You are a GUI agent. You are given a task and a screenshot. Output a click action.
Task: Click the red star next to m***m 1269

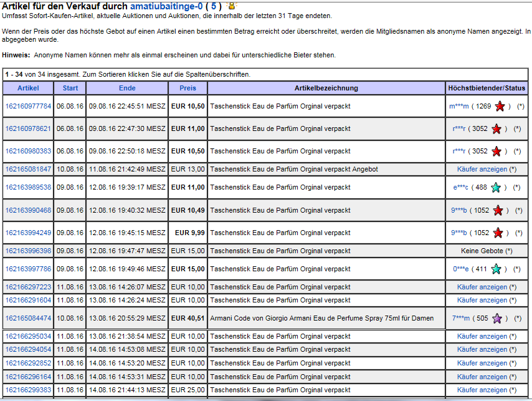(x=500, y=106)
